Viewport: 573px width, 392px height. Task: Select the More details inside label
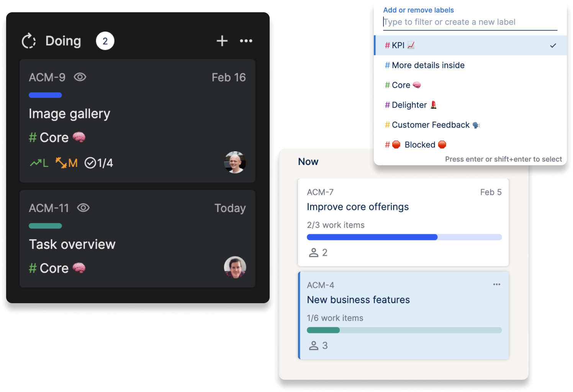[428, 65]
